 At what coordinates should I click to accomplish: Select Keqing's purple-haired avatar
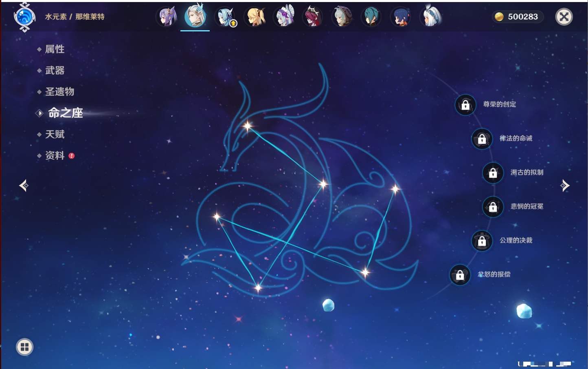(167, 17)
